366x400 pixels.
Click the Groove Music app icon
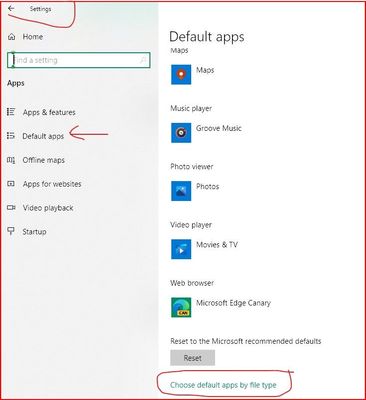coord(181,133)
